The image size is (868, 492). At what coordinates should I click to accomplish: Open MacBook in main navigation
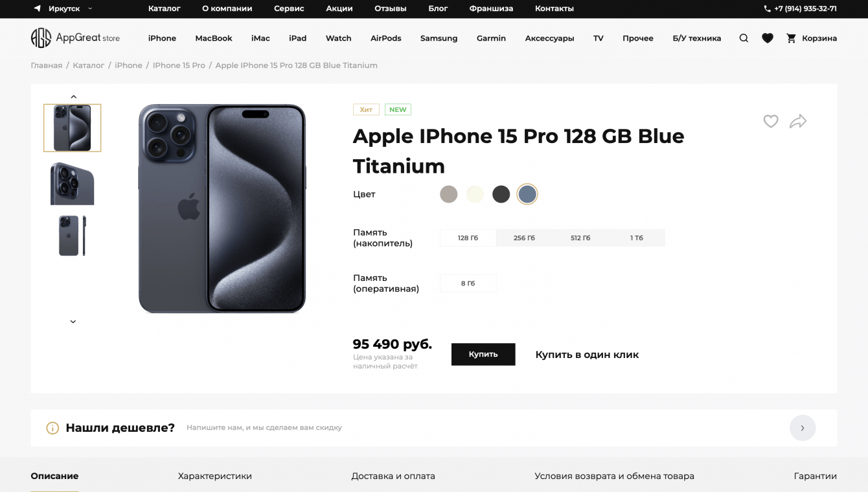(x=214, y=38)
